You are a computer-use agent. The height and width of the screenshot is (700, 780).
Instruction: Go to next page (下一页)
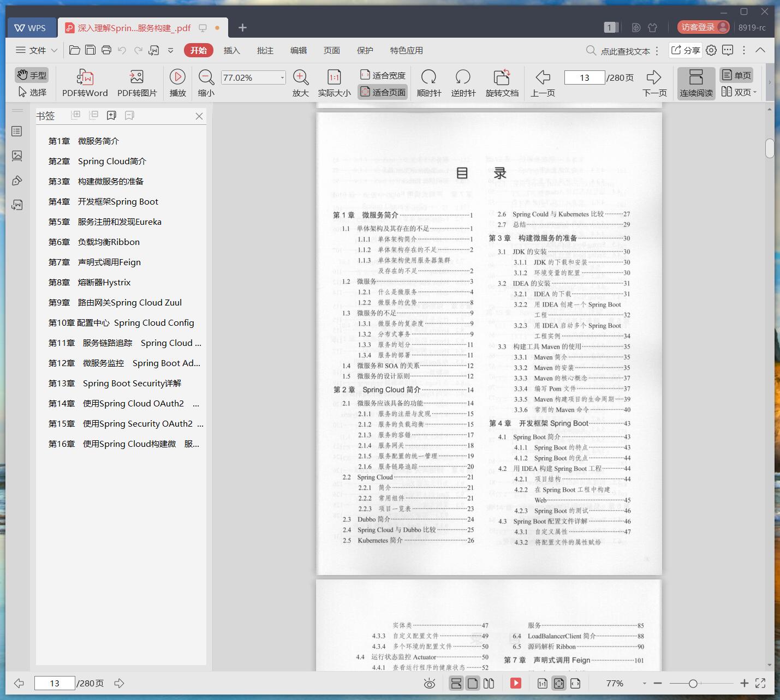(654, 83)
